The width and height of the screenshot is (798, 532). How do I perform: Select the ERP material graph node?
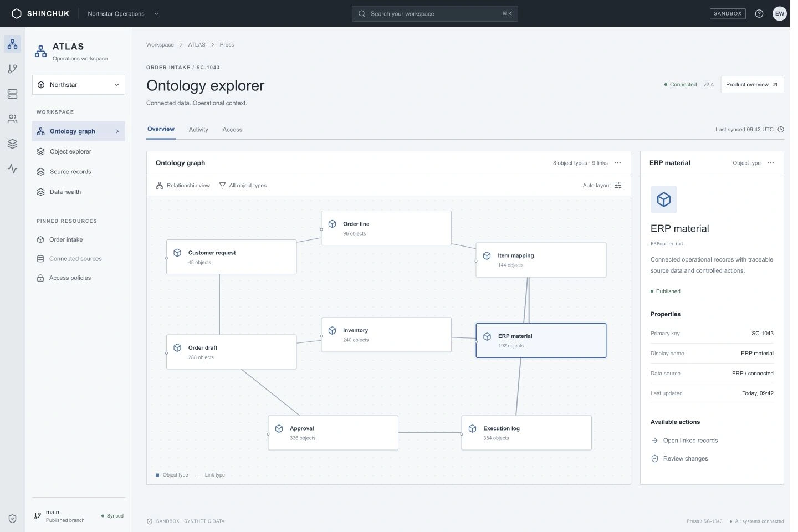541,340
